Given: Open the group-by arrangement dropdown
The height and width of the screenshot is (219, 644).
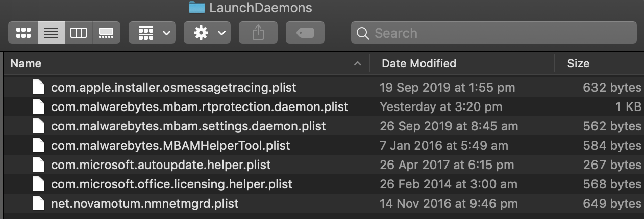Looking at the screenshot, I should 152,33.
